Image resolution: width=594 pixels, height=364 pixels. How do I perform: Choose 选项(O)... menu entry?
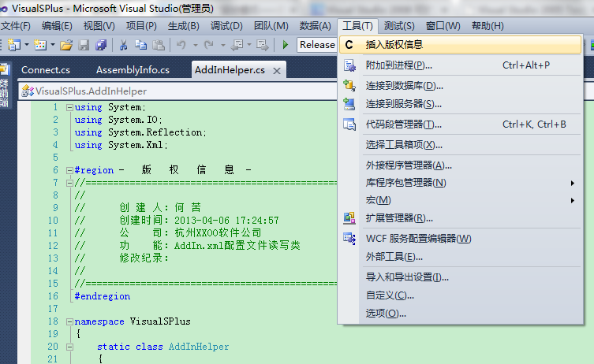460,314
